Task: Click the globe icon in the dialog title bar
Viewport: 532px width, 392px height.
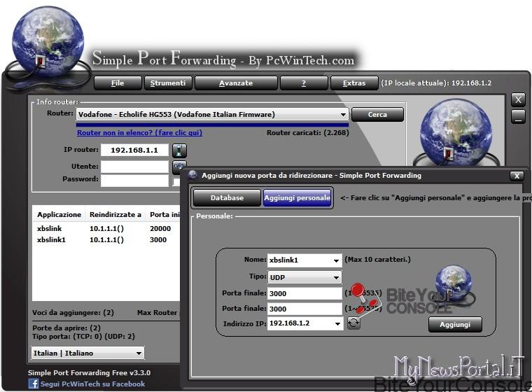Action: pos(192,175)
